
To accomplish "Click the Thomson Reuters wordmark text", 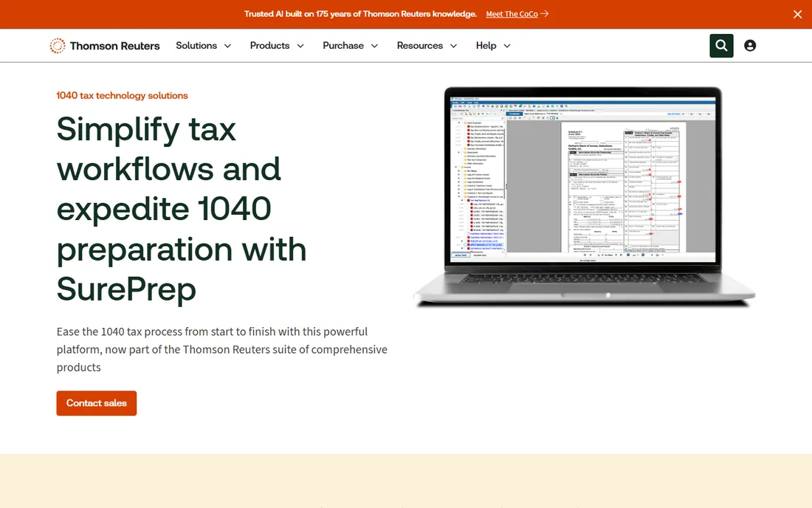I will coord(114,46).
